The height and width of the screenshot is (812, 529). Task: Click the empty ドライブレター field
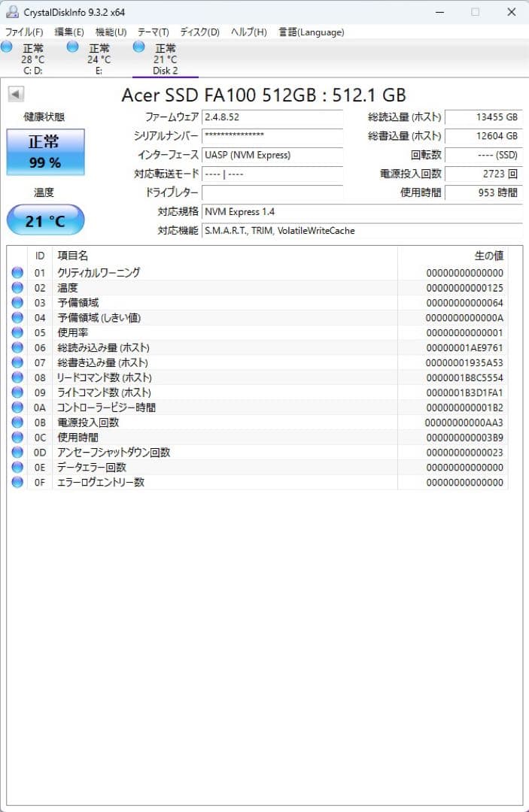pyautogui.click(x=272, y=192)
